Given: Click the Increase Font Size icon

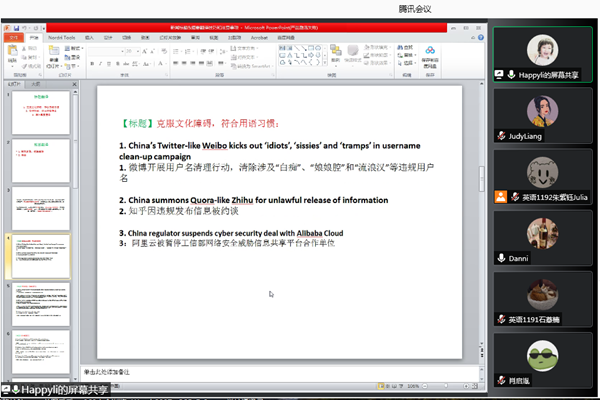Looking at the screenshot, I should coord(145,51).
